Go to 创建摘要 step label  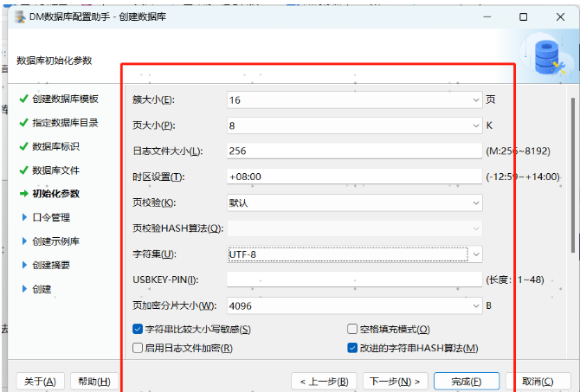[x=51, y=265]
